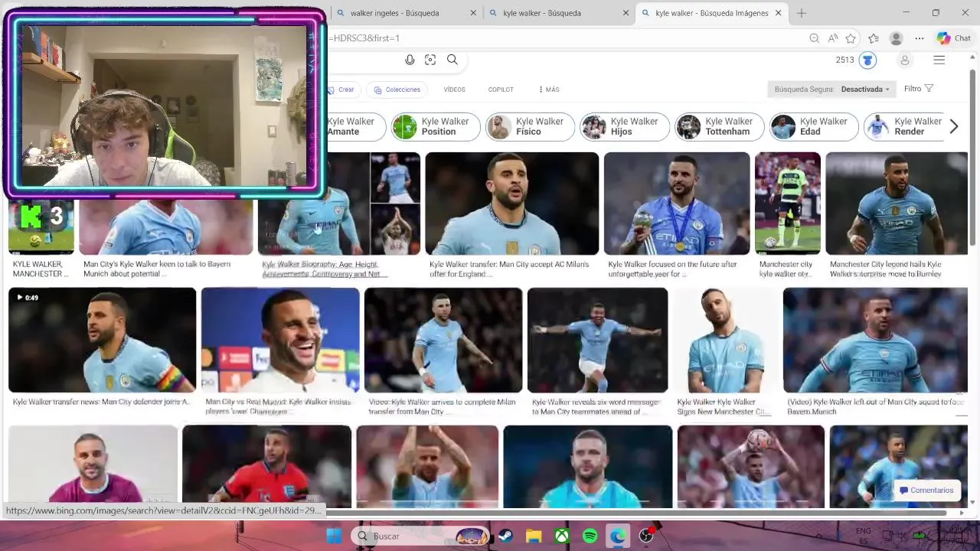Open Spotify from taskbar
The width and height of the screenshot is (980, 551).
[590, 536]
